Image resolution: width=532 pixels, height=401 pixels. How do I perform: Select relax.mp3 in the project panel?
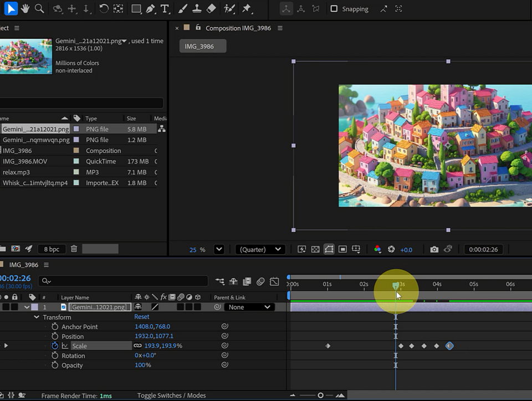17,172
